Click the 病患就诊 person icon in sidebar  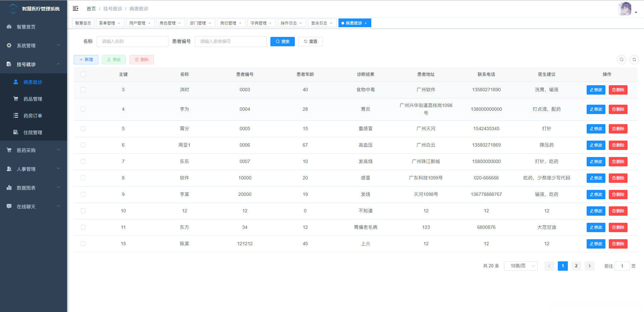point(16,82)
